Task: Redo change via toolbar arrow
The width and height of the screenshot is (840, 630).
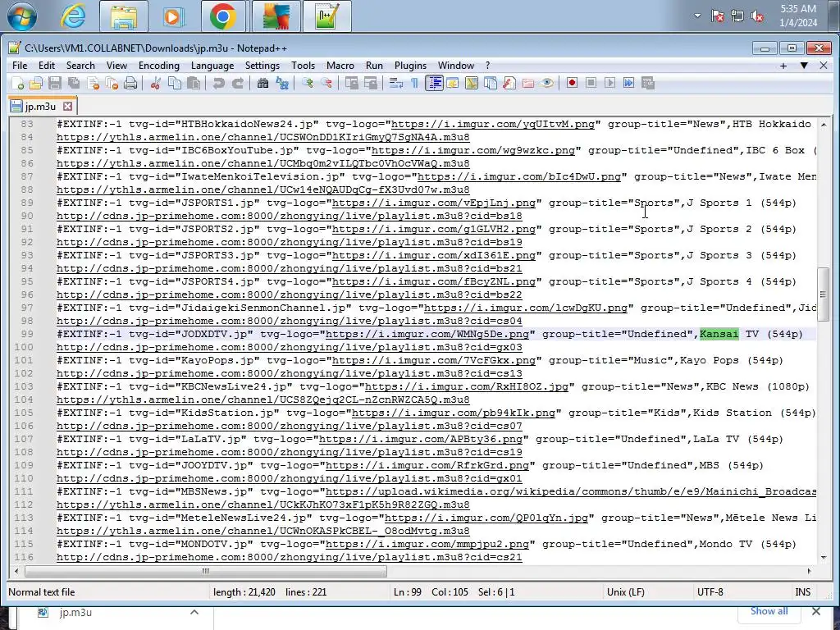Action: 237,83
